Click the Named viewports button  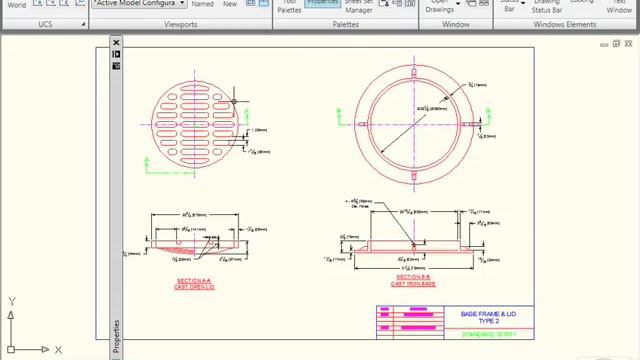(202, 4)
